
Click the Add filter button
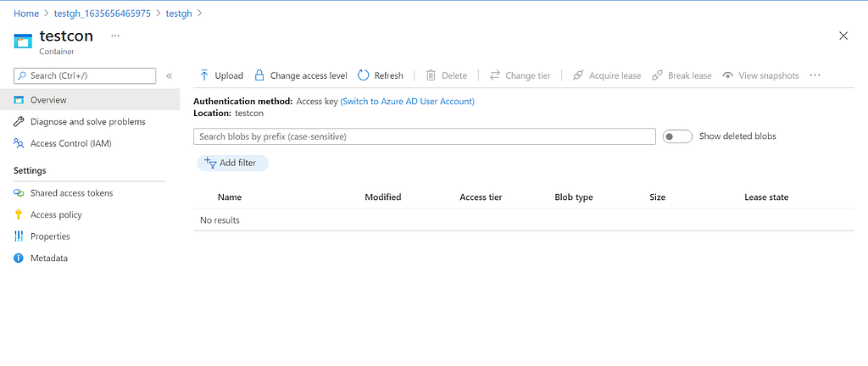point(232,163)
